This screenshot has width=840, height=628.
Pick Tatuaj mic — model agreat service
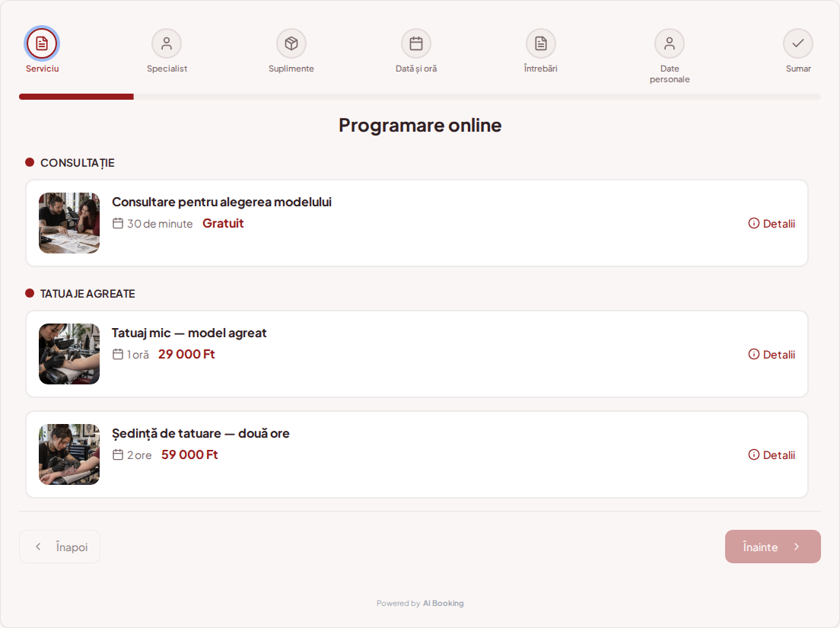coord(417,354)
